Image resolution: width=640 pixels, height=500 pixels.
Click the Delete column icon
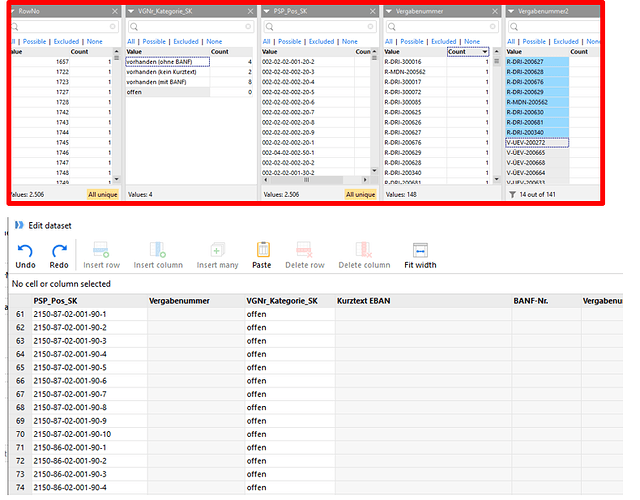point(364,249)
